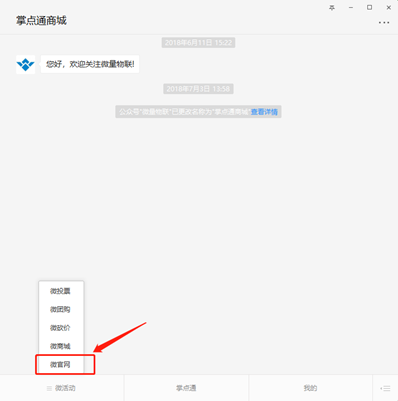Close the chat window

[x=388, y=7]
